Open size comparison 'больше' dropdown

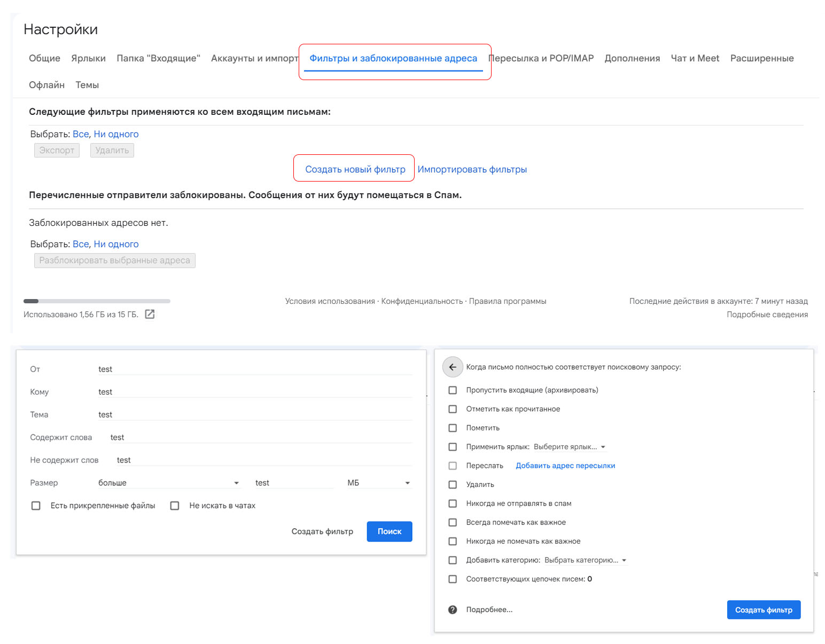tap(169, 483)
